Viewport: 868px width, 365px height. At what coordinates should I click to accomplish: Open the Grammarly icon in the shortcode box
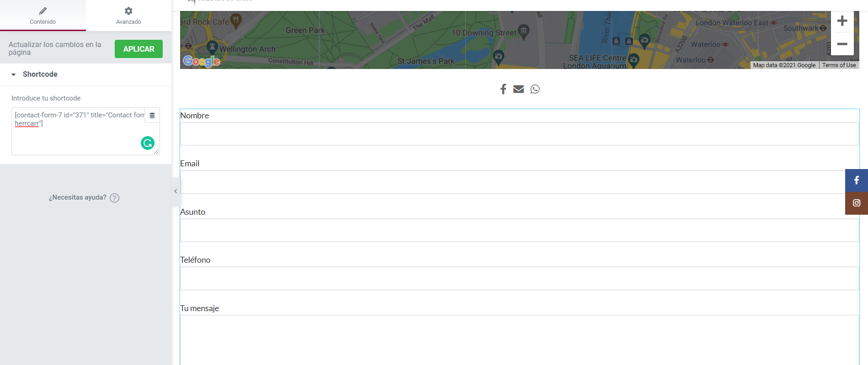147,143
